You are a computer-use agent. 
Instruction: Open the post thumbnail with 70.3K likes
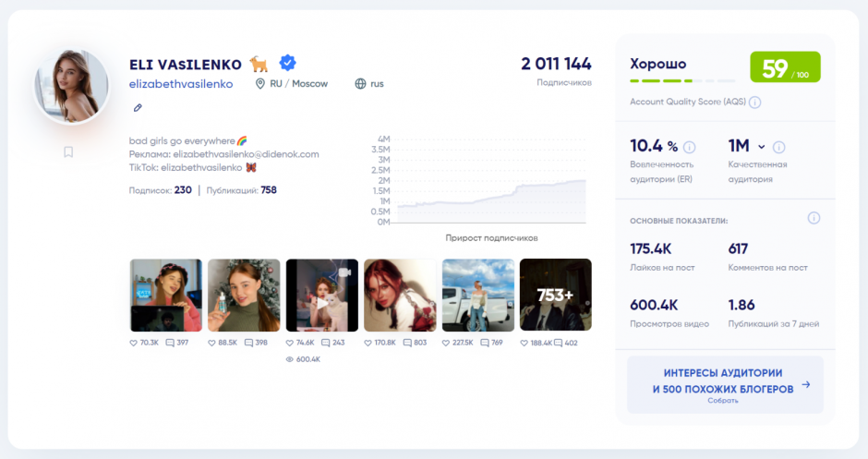pos(166,296)
